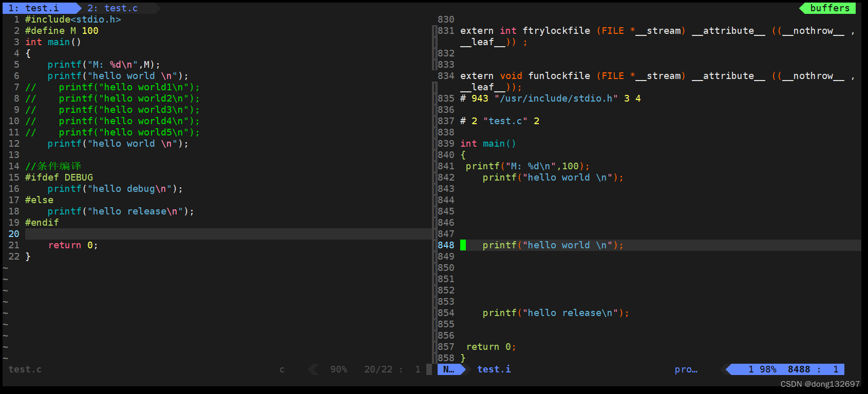Click the #else directive line
This screenshot has height=394, width=868.
click(x=39, y=200)
